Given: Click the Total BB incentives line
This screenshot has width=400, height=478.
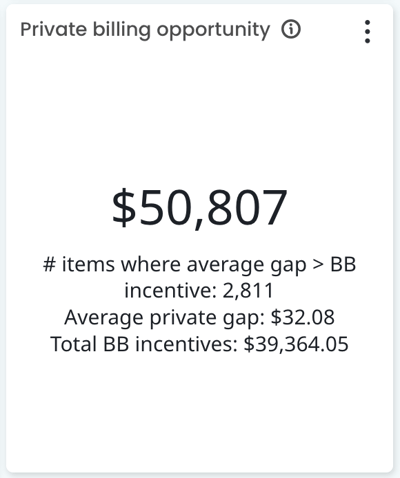Looking at the screenshot, I should coord(199,344).
